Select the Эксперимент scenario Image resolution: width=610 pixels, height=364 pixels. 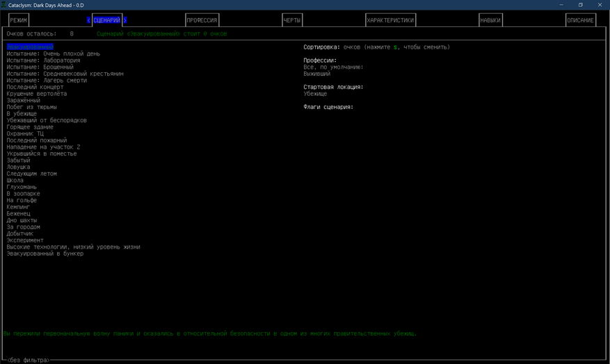pyautogui.click(x=25, y=240)
